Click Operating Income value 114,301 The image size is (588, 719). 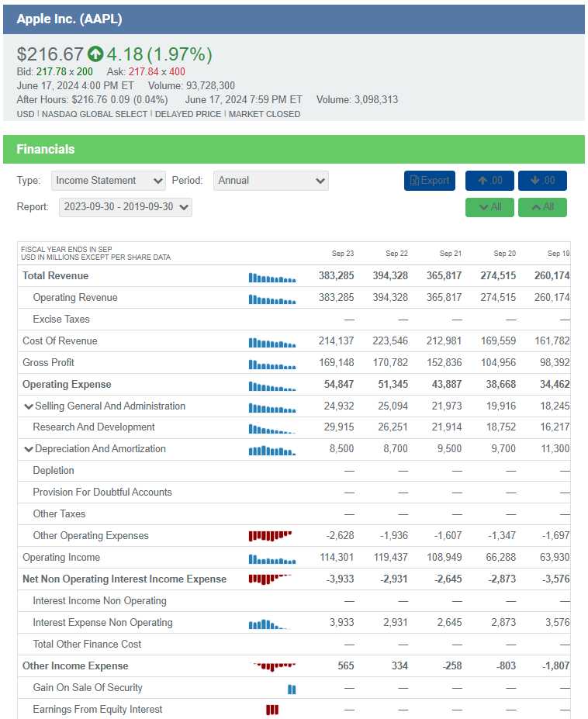pyautogui.click(x=337, y=558)
